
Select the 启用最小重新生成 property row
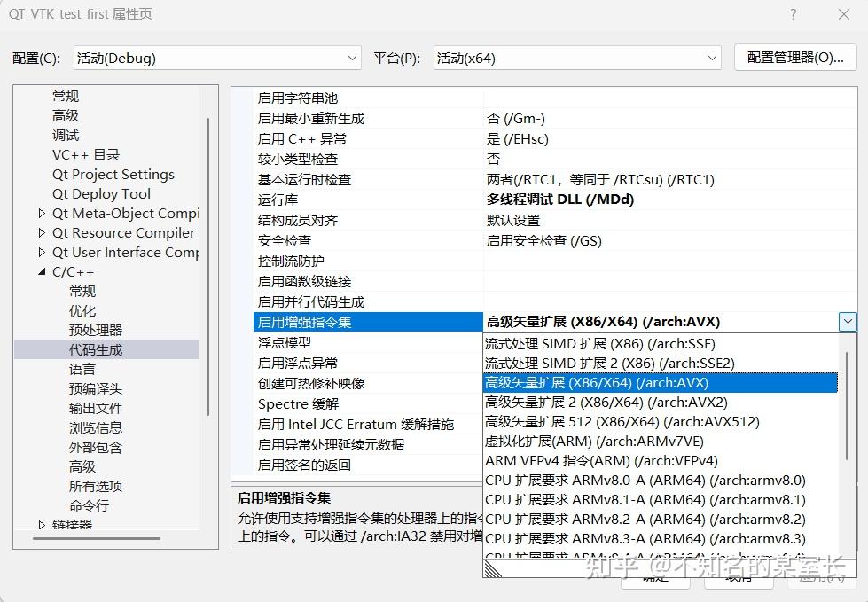point(555,119)
